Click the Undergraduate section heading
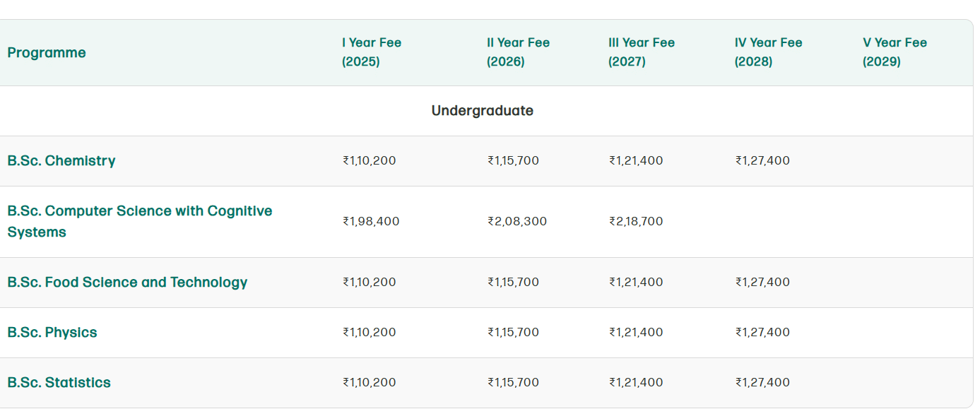Screen dimensions: 980x409 pyautogui.click(x=483, y=111)
